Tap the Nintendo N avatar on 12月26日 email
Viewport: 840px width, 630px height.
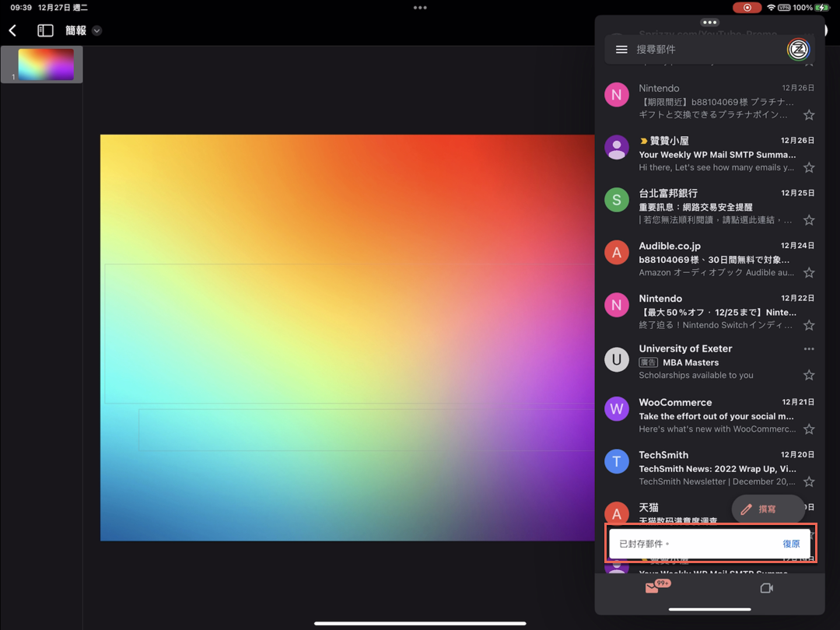tap(617, 95)
